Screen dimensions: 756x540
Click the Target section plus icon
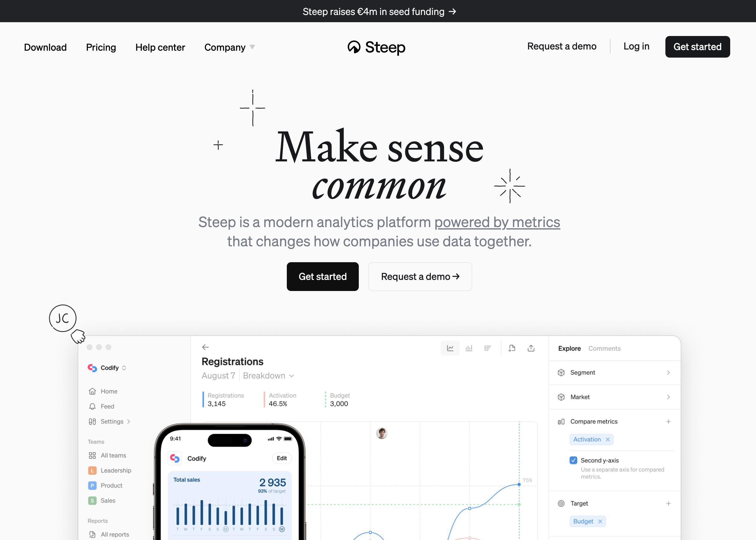[668, 503]
